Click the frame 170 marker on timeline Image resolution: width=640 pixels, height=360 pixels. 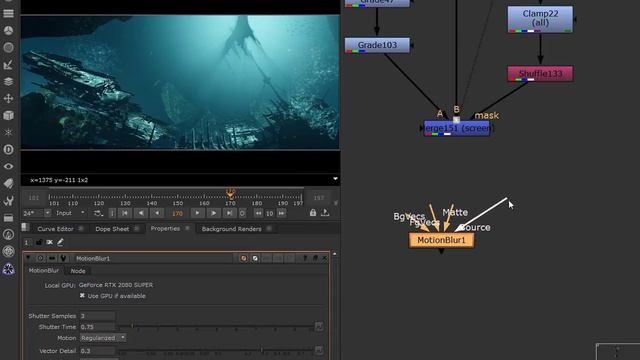231,193
